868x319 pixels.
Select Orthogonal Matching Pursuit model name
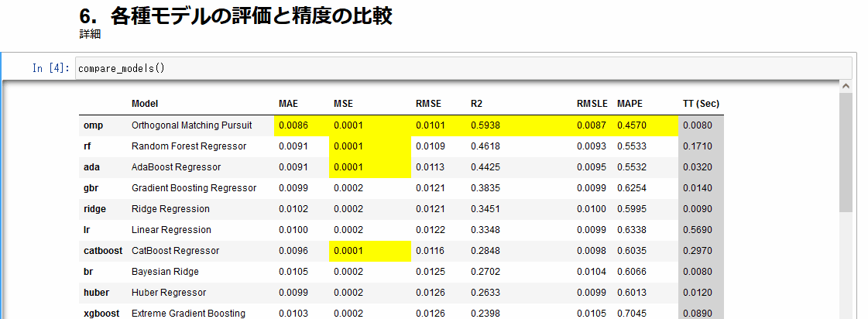coord(191,125)
